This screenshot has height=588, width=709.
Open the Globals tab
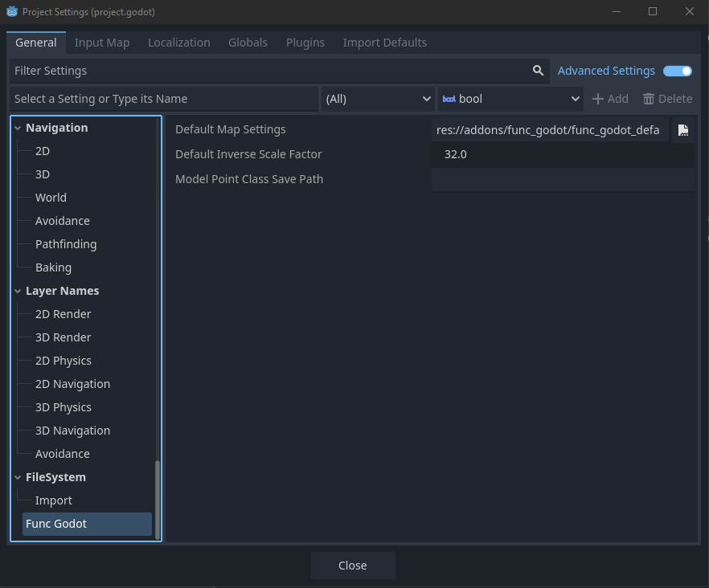(x=248, y=43)
